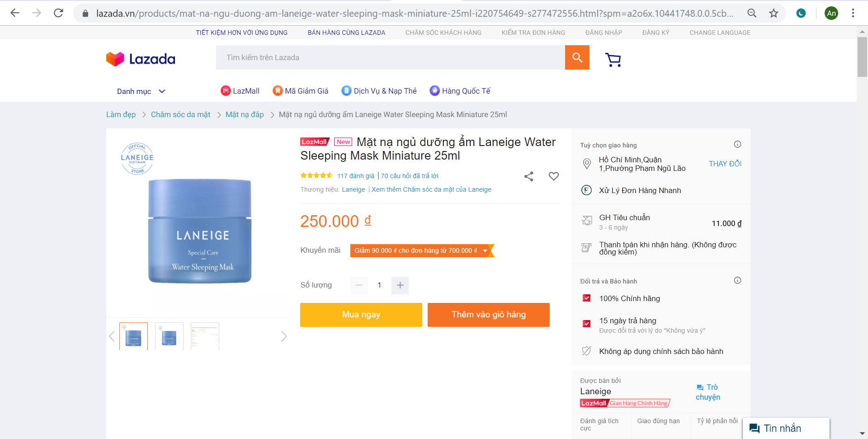Open Kiểm tra đơn hàng menu
Screen dimensions: 868x439
533,33
